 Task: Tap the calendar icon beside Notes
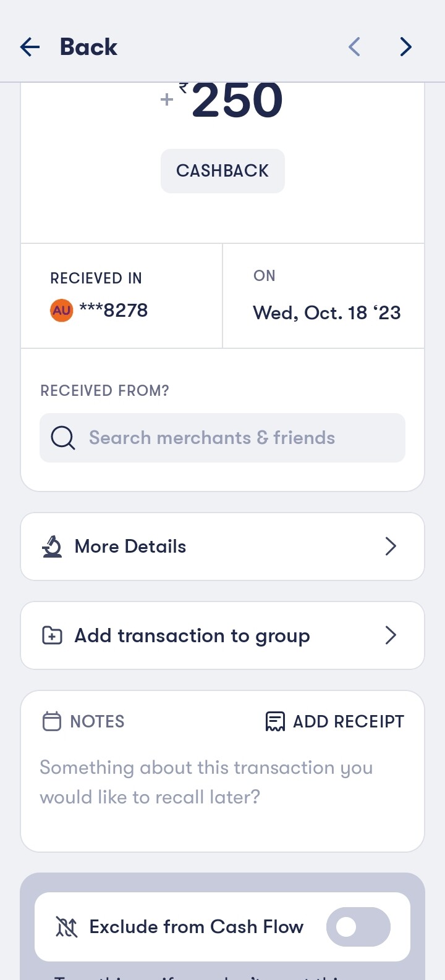52,721
